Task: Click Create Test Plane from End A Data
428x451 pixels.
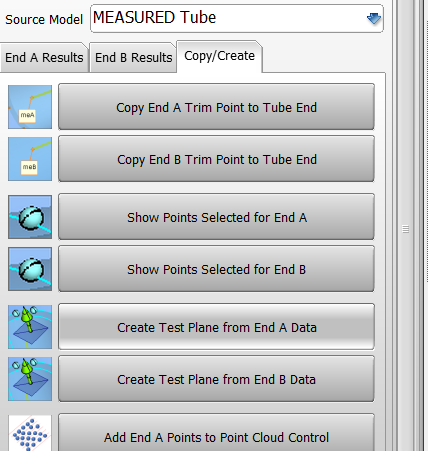Action: click(216, 327)
